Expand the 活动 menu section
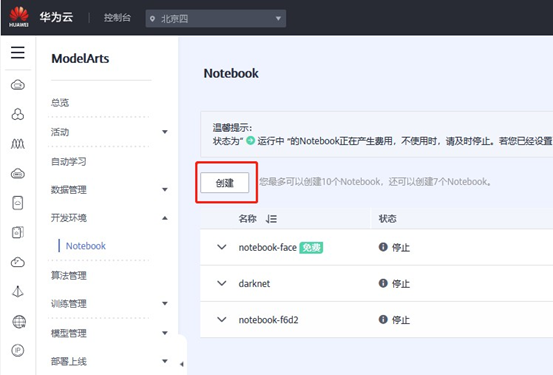Viewport: 553px width, 375px height. [x=165, y=132]
